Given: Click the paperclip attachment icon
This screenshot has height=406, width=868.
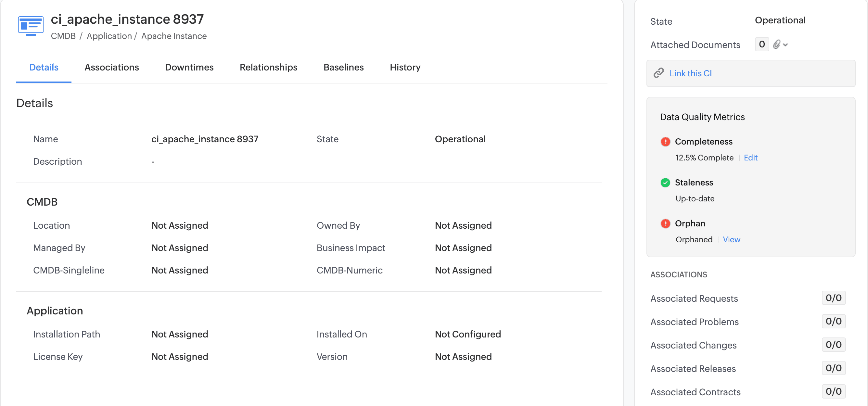Looking at the screenshot, I should click(x=777, y=44).
